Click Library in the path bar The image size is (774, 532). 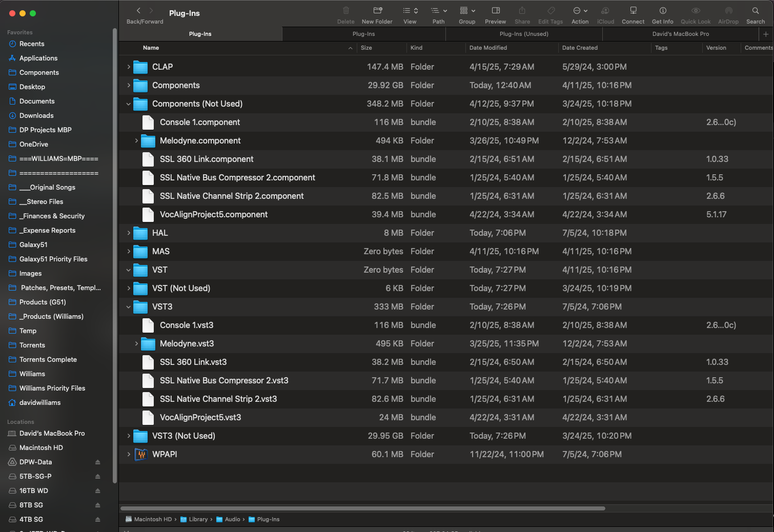point(194,519)
